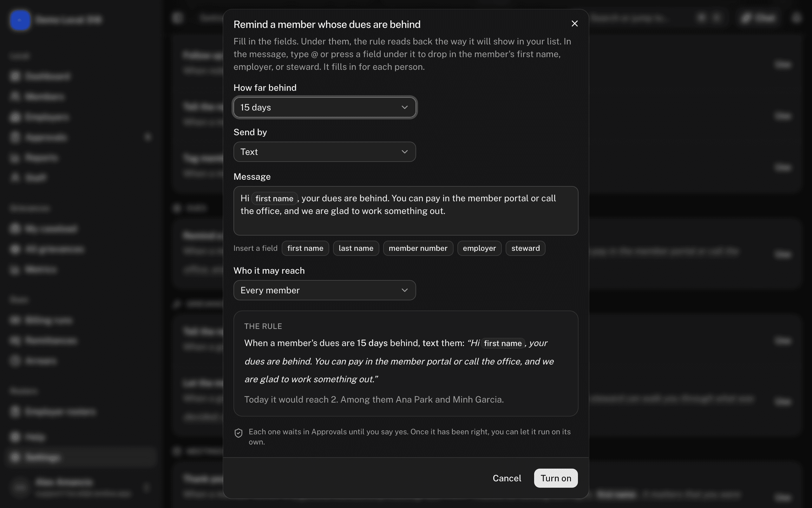Insert the first name field chip
812x508 pixels.
click(x=305, y=248)
